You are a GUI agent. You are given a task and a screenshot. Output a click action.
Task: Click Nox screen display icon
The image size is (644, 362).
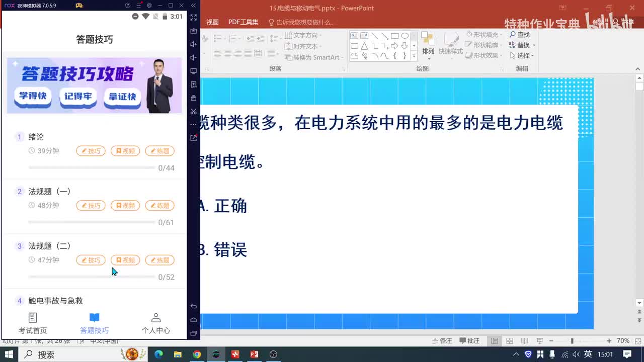(x=194, y=71)
